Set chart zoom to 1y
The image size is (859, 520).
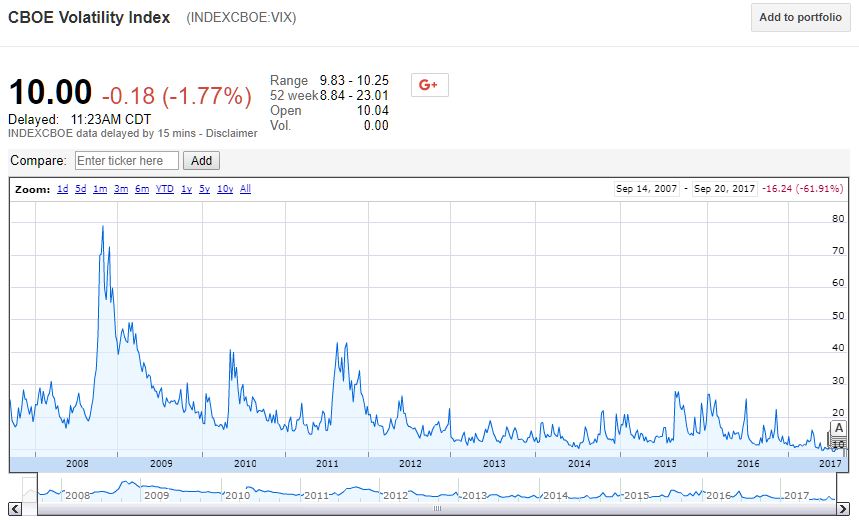(x=186, y=189)
